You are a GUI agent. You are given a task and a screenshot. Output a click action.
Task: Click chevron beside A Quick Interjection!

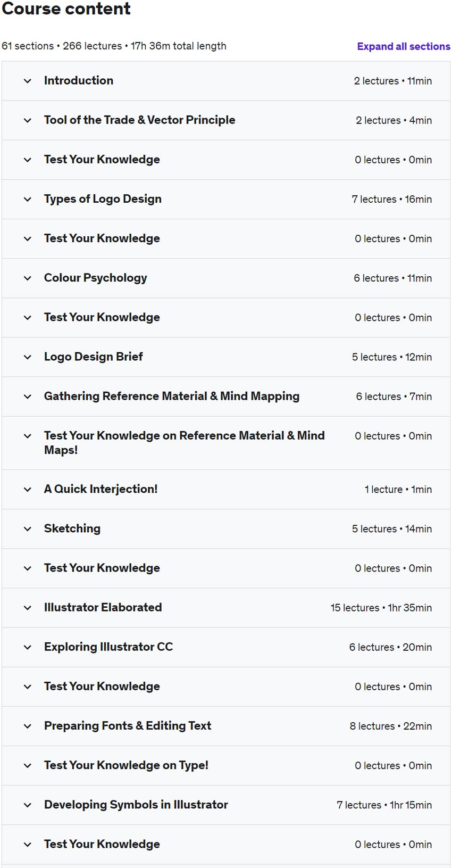28,489
